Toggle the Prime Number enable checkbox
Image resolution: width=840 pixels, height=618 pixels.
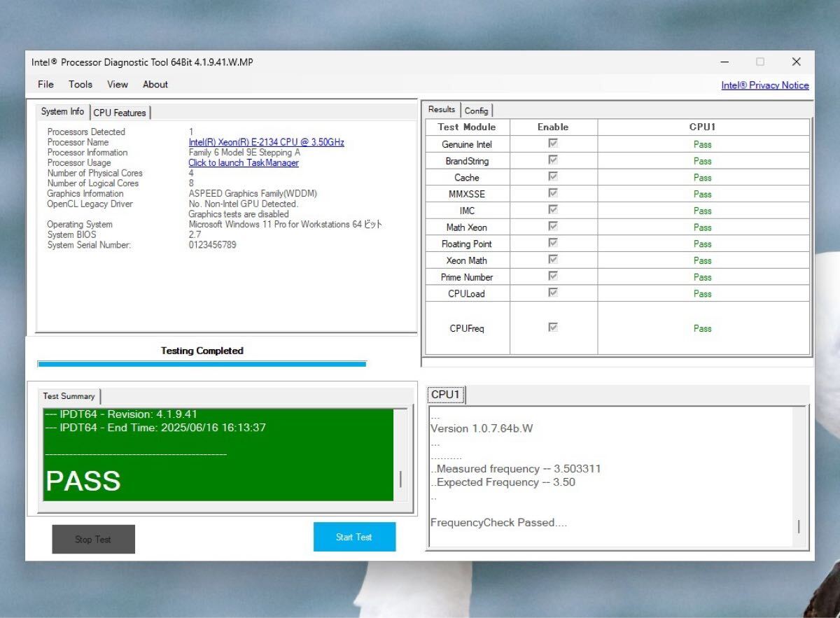[x=553, y=276]
